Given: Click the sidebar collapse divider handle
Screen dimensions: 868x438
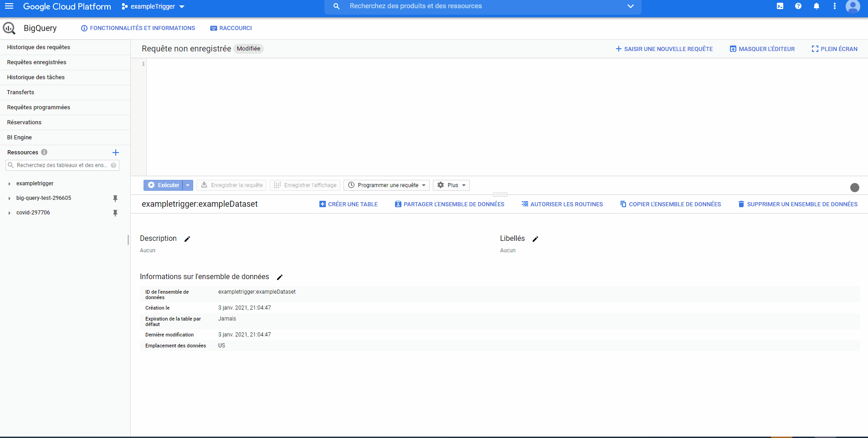Looking at the screenshot, I should pyautogui.click(x=128, y=239).
